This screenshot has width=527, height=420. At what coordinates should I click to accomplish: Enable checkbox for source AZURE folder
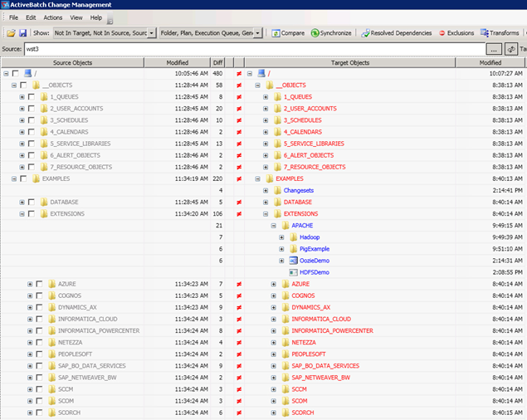tap(40, 284)
